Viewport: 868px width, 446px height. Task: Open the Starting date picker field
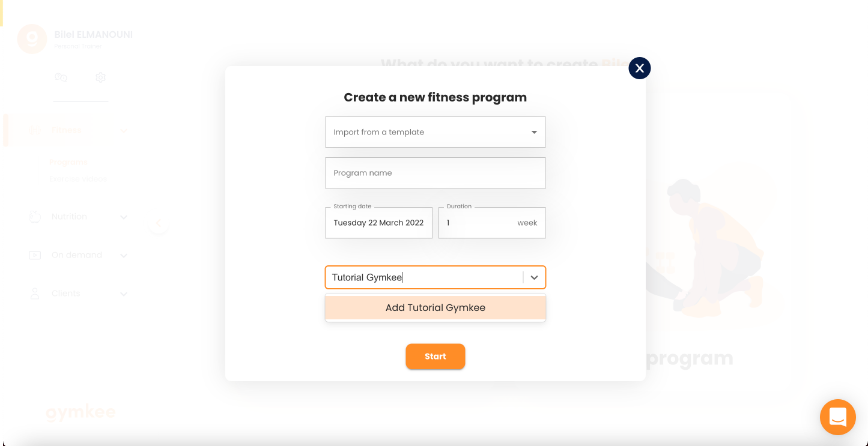379,223
